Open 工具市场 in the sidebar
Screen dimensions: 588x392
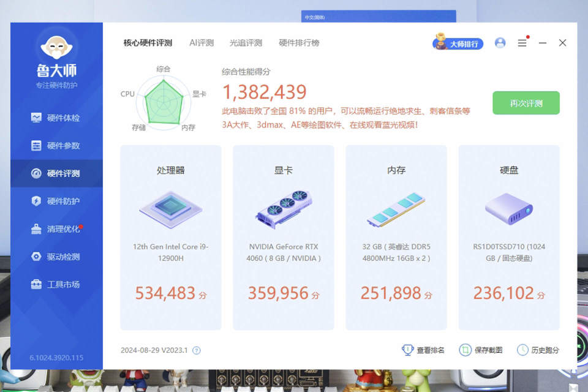coord(56,284)
